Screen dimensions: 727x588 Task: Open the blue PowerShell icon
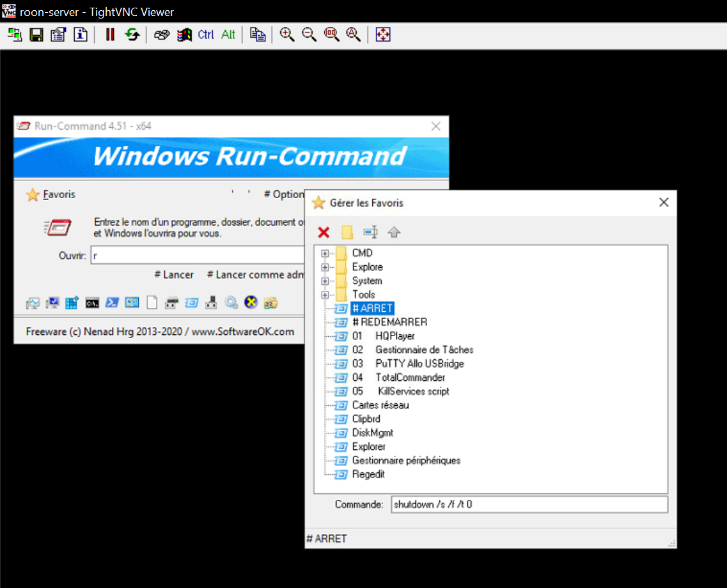[112, 303]
